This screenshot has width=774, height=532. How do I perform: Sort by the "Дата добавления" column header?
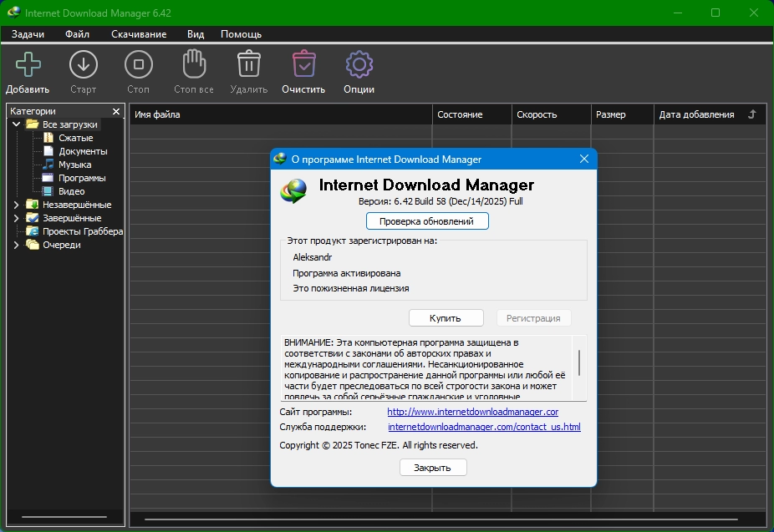coord(696,114)
